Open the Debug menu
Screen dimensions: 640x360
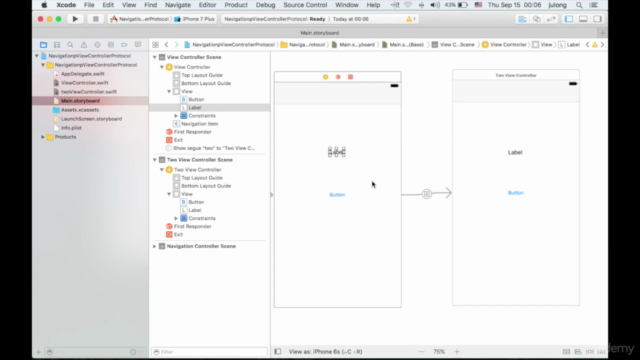[x=265, y=5]
